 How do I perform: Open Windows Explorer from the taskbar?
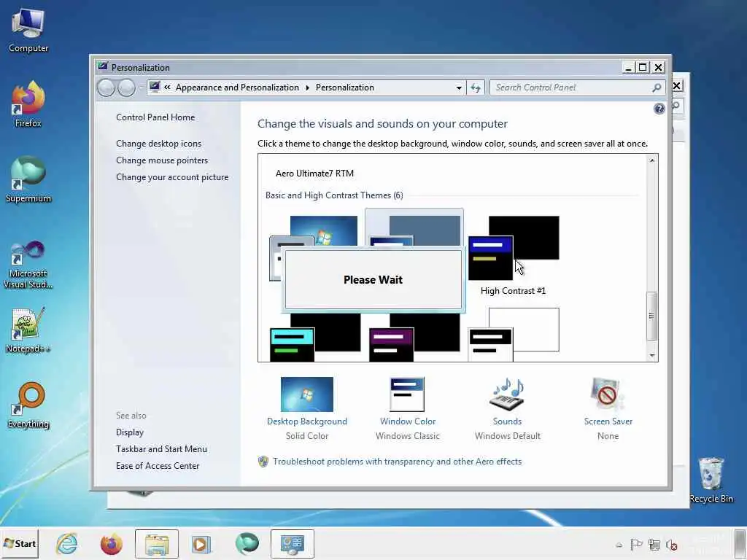tap(157, 544)
